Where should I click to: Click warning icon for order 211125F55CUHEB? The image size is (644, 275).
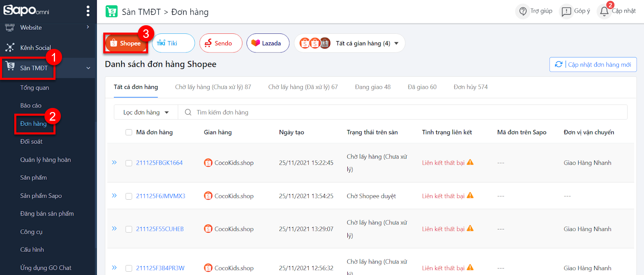(x=470, y=229)
